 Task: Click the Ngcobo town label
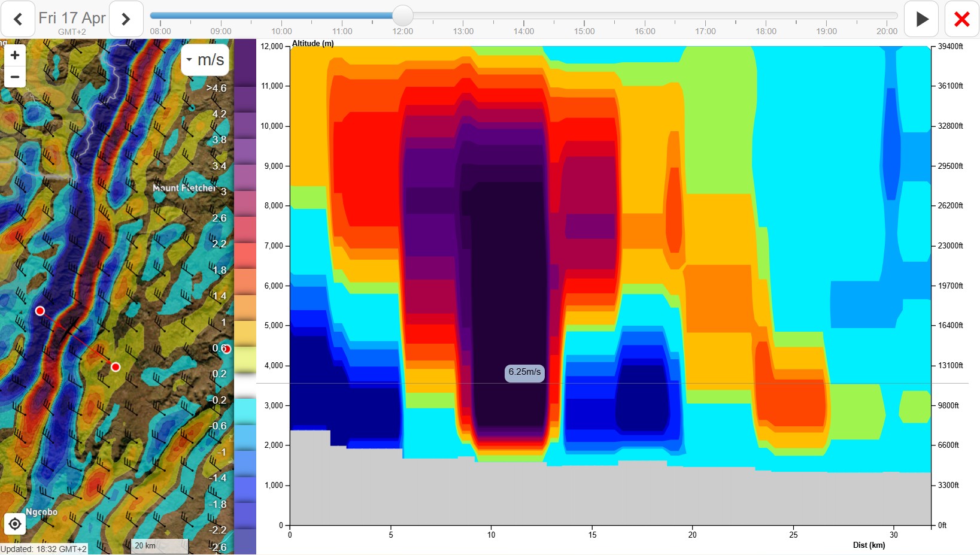(x=42, y=512)
